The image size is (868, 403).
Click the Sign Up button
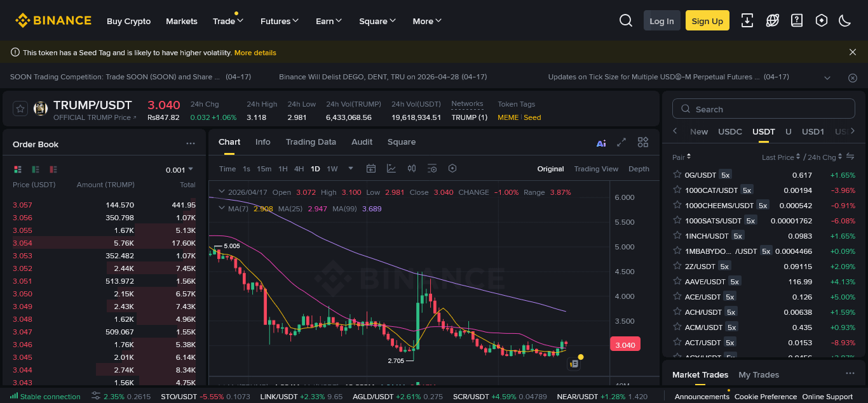[707, 20]
